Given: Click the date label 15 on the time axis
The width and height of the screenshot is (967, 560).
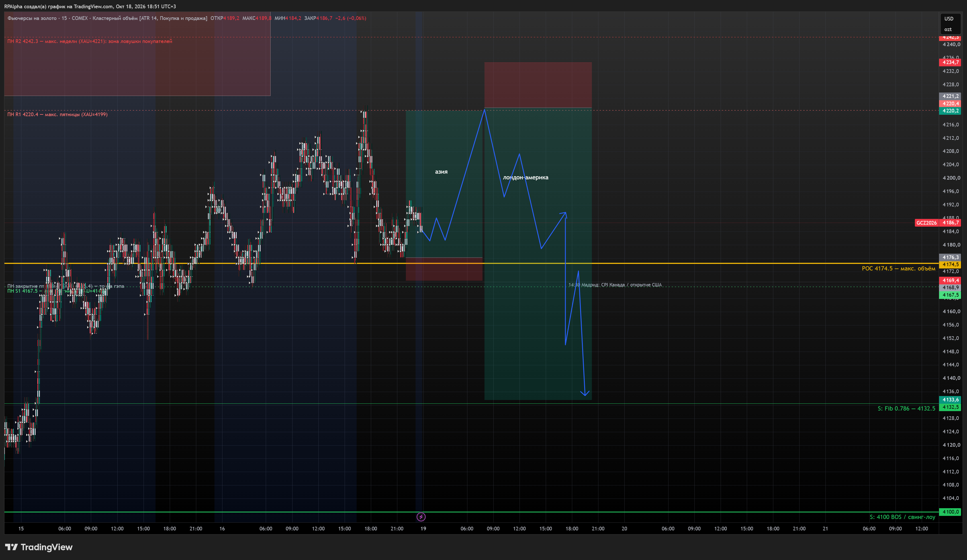Looking at the screenshot, I should coord(21,529).
